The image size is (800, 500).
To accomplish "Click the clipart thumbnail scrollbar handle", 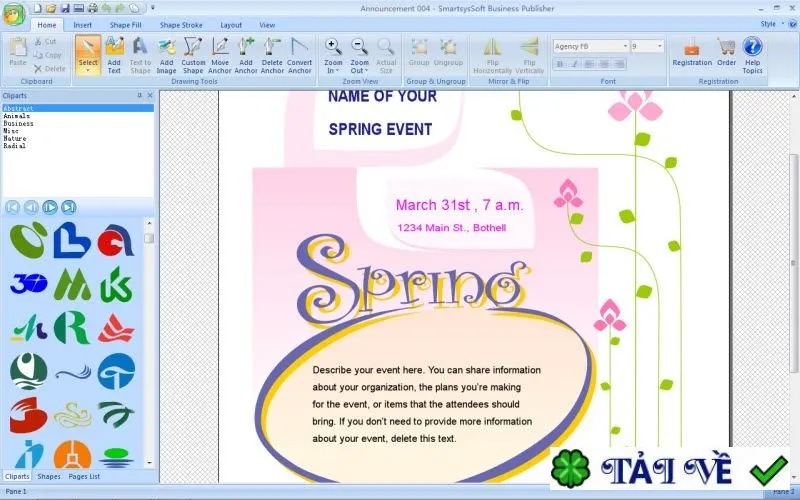I will [149, 238].
